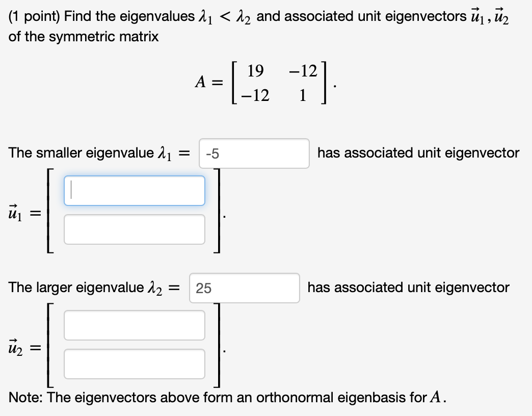The width and height of the screenshot is (532, 416).
Task: Place cursor in the focused blue-highlighted answer box
Action: [x=134, y=190]
